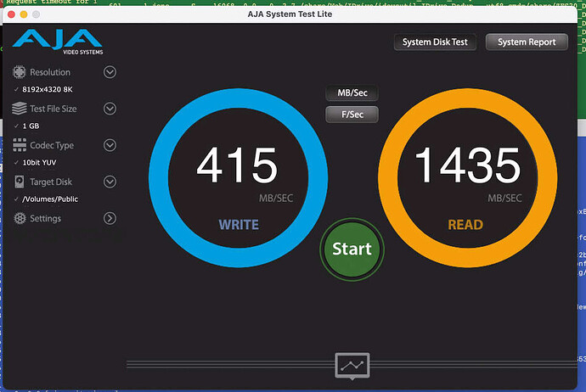
Task: Open Settings via the gear icon
Action: point(20,219)
